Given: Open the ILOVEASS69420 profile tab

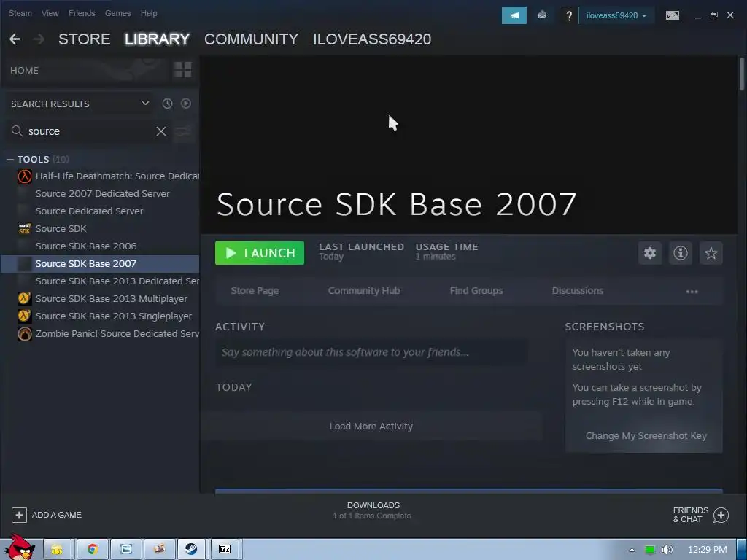Looking at the screenshot, I should [x=372, y=39].
